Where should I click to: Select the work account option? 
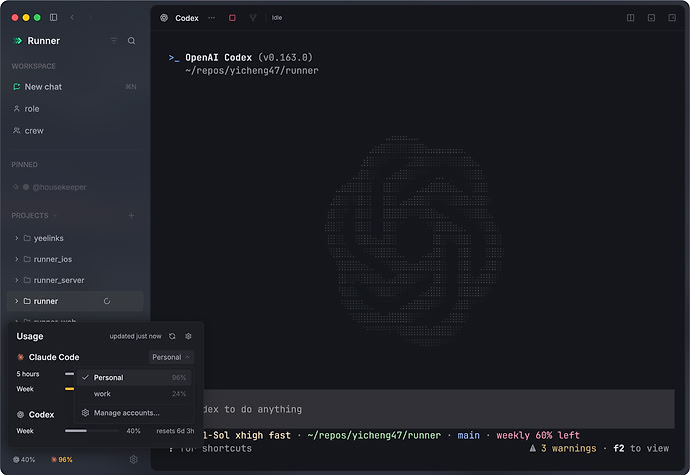[134, 394]
